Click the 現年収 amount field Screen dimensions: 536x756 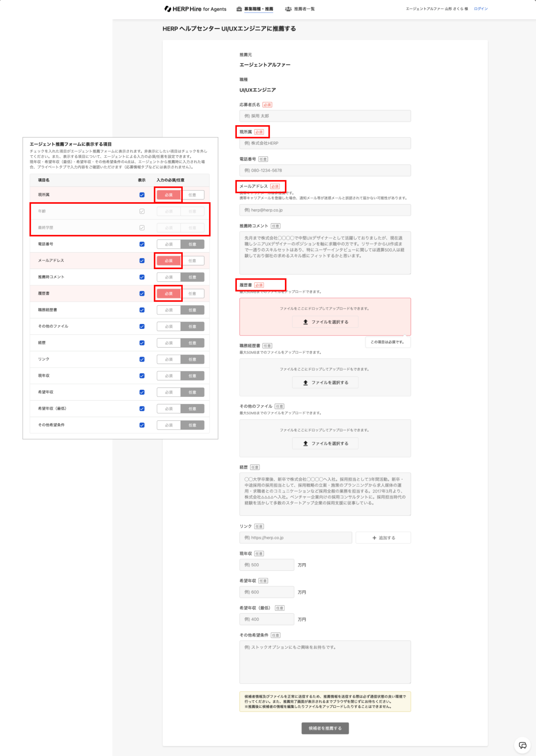(267, 565)
